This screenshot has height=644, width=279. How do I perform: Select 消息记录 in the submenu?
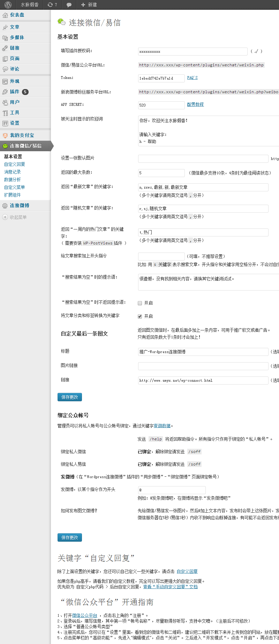coord(13,172)
